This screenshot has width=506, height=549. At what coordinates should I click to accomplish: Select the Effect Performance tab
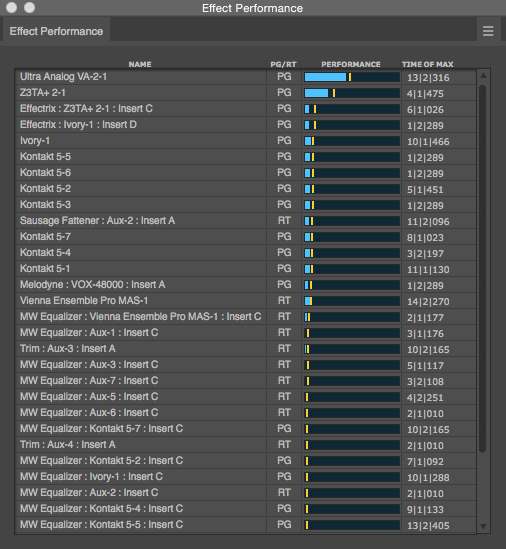tap(56, 31)
